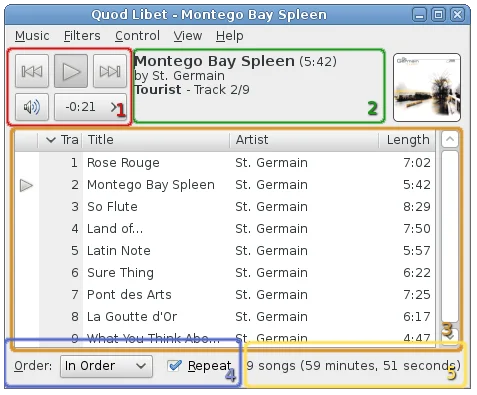Screen dimensions: 477x395
Task: Open the In Order playback order dropdown
Action: pos(106,366)
